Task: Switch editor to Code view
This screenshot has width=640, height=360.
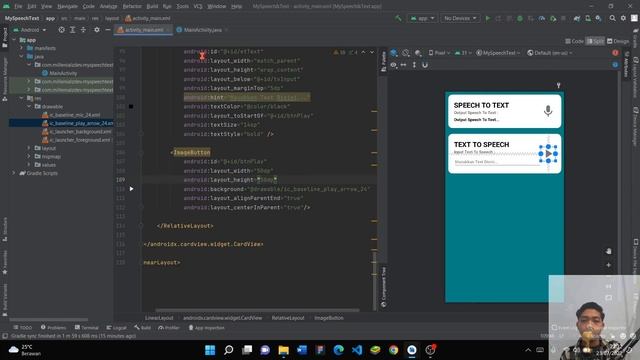Action: 574,41
